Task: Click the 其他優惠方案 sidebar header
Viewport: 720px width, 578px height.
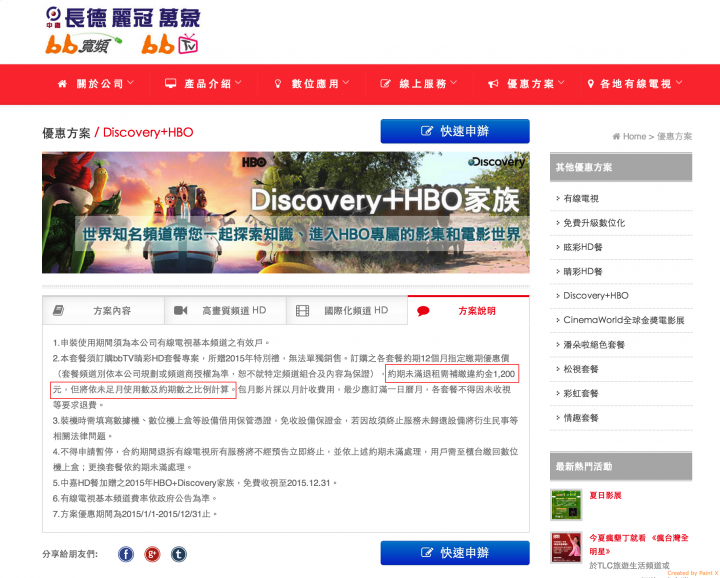Action: point(621,167)
